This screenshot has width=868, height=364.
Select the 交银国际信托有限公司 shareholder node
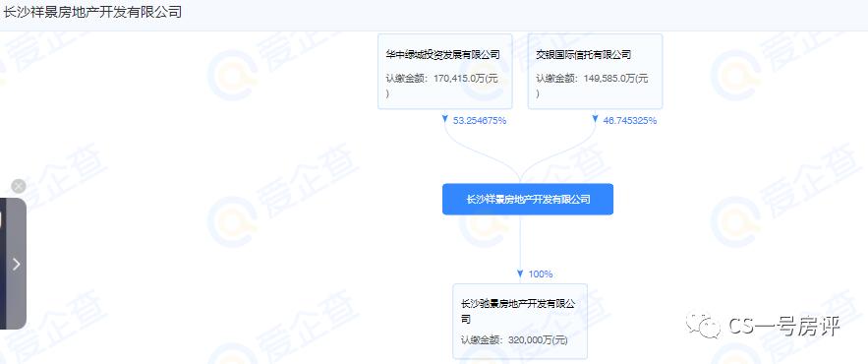click(x=595, y=72)
